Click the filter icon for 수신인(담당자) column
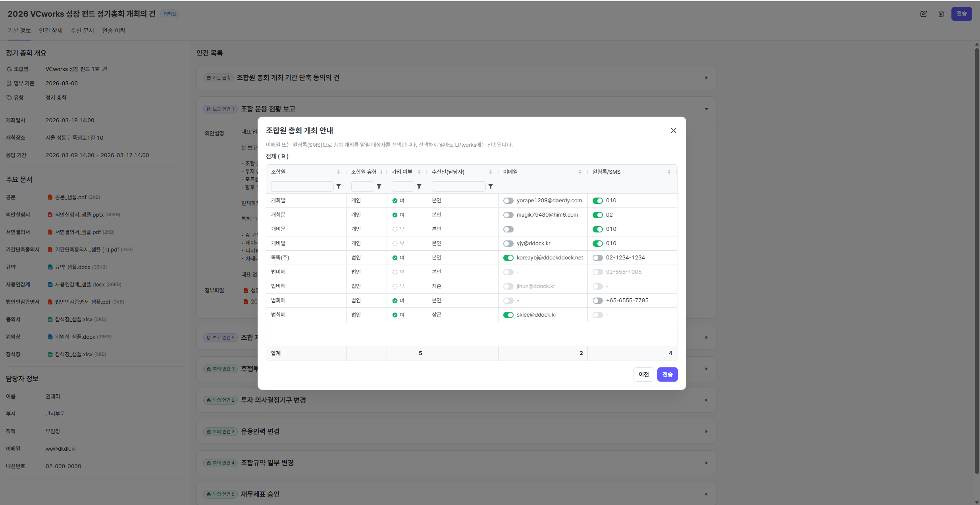This screenshot has height=505, width=980. (491, 186)
